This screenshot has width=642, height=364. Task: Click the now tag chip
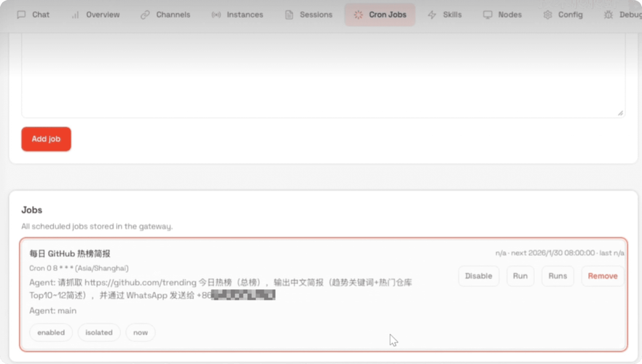(x=141, y=333)
